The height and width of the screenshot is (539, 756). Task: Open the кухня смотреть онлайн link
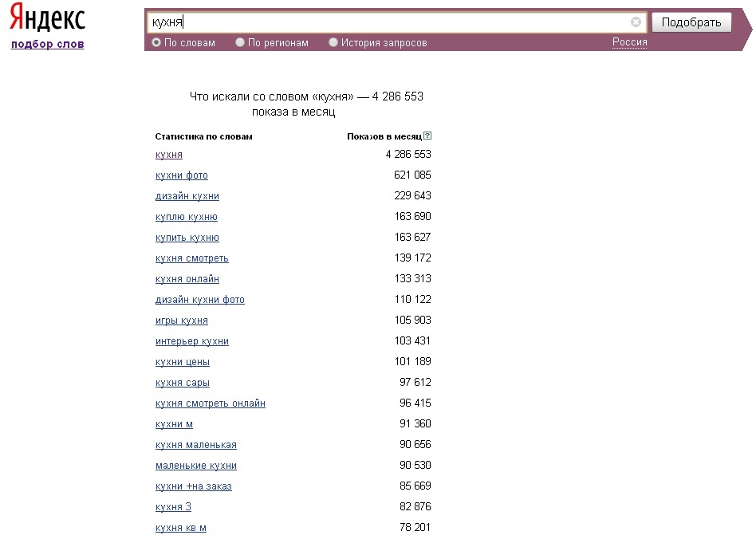pyautogui.click(x=211, y=403)
